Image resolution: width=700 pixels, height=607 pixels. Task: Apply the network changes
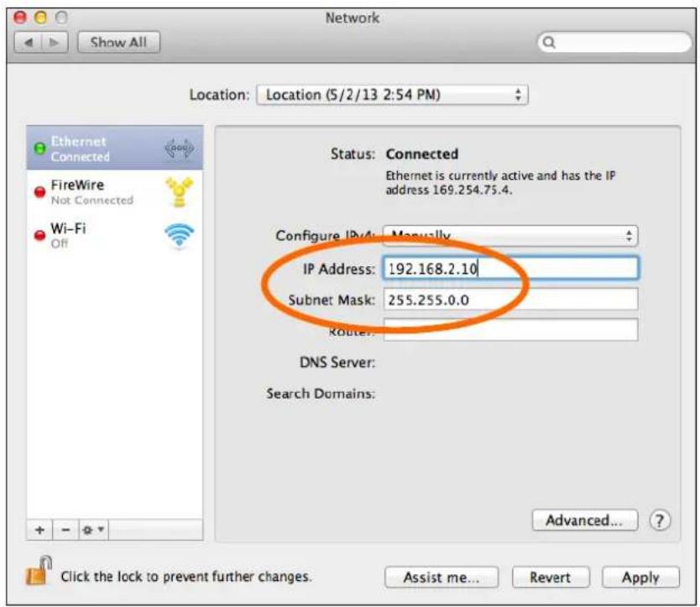point(640,578)
